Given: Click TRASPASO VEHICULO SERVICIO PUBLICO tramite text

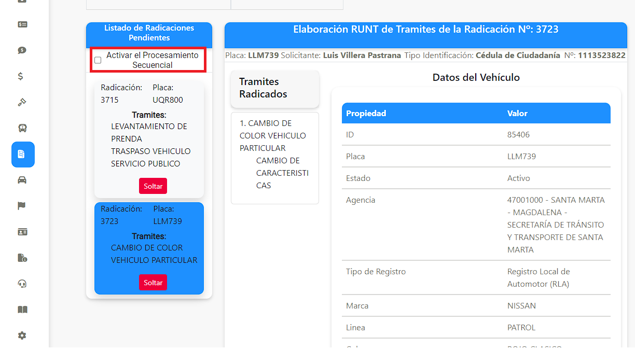Looking at the screenshot, I should 151,157.
